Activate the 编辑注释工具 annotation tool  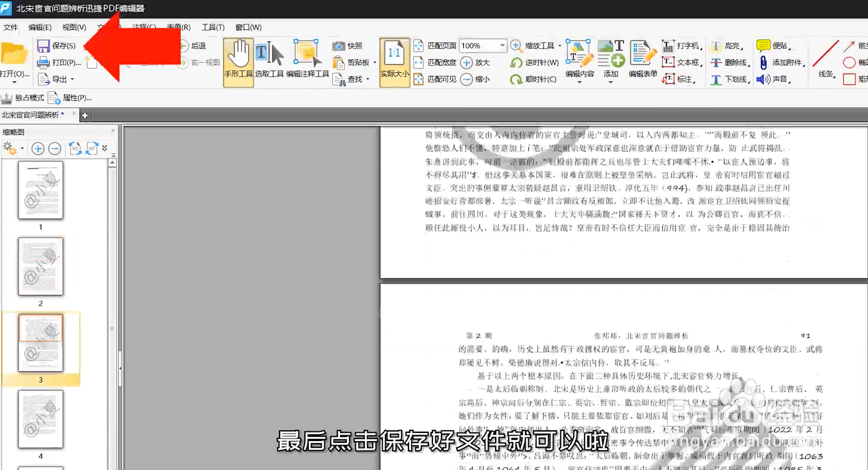[x=307, y=59]
